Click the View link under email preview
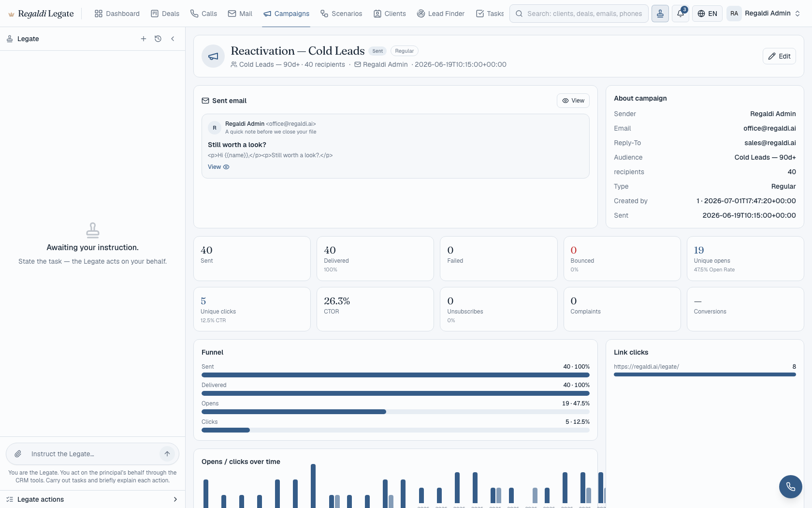Image resolution: width=812 pixels, height=508 pixels. [218, 167]
